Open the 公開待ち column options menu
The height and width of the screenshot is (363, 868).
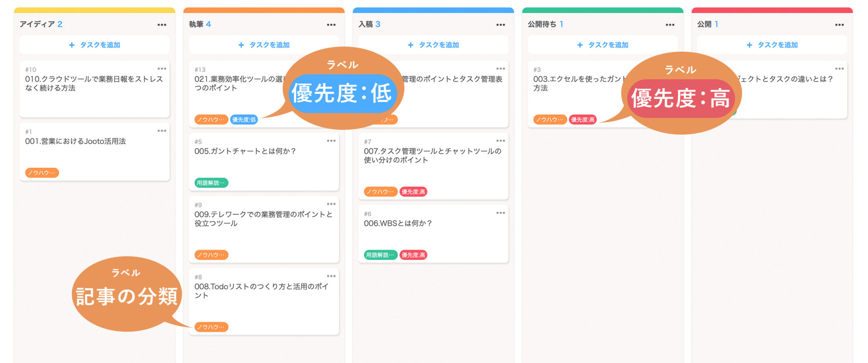670,25
